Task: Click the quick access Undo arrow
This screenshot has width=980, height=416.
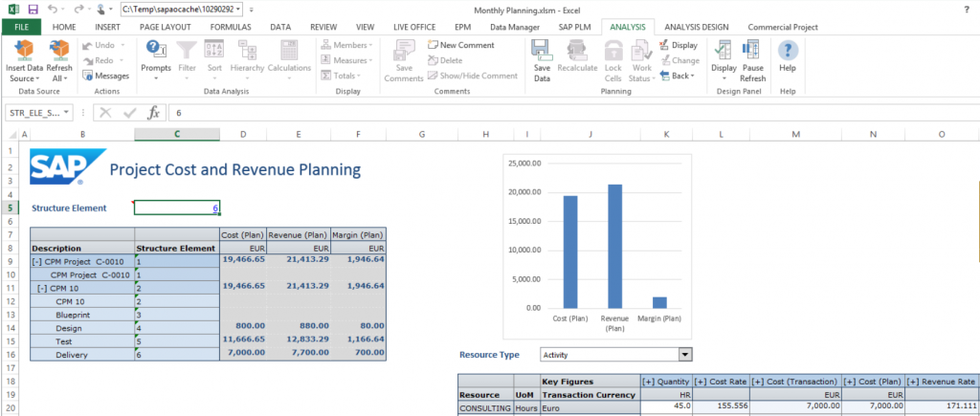Action: [x=53, y=10]
